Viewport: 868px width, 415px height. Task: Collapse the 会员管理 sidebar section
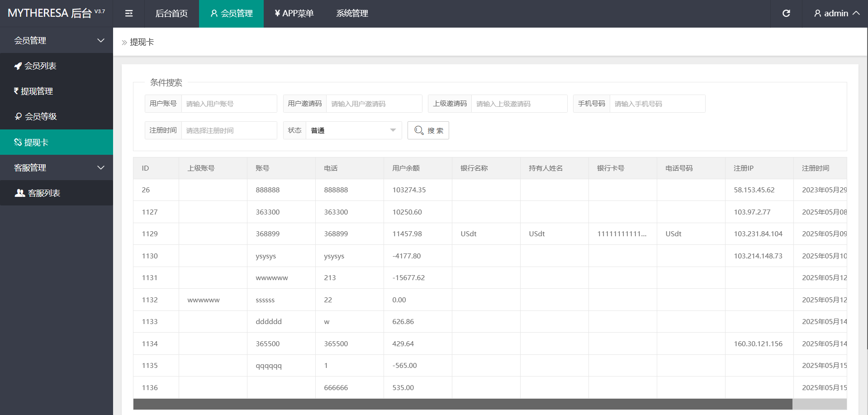point(100,40)
